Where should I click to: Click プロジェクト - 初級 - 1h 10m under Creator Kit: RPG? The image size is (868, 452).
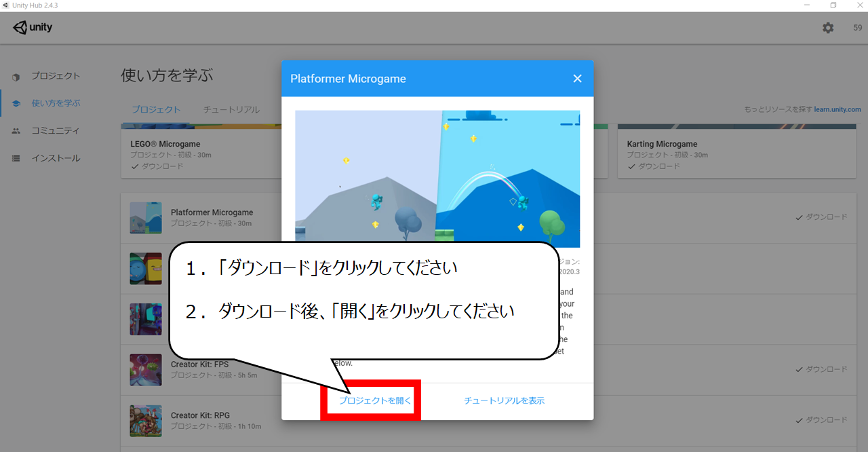pos(216,426)
